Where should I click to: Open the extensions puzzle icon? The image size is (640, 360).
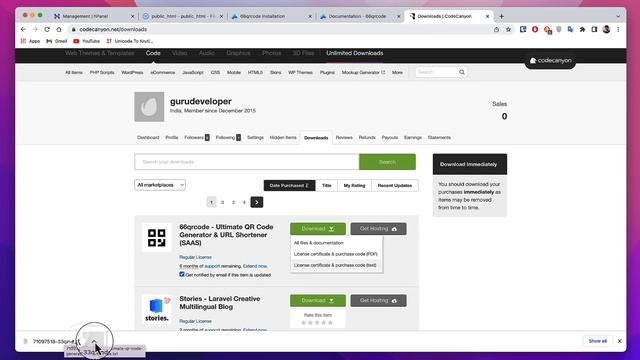582,29
